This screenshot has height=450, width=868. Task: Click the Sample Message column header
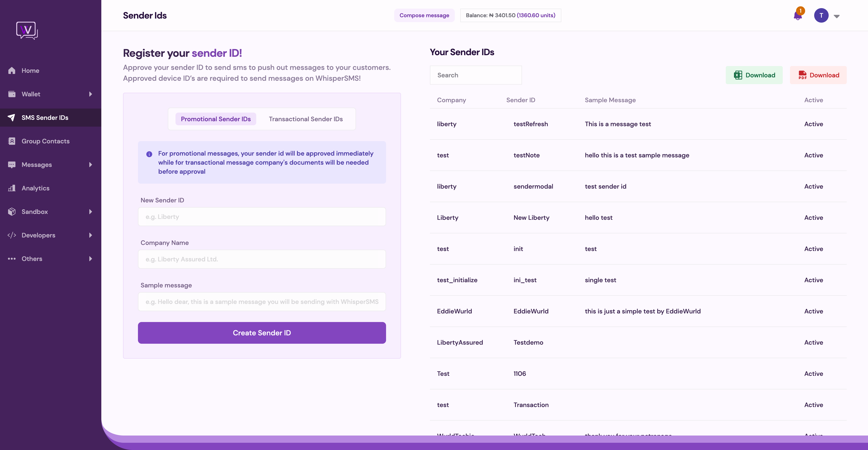[610, 100]
